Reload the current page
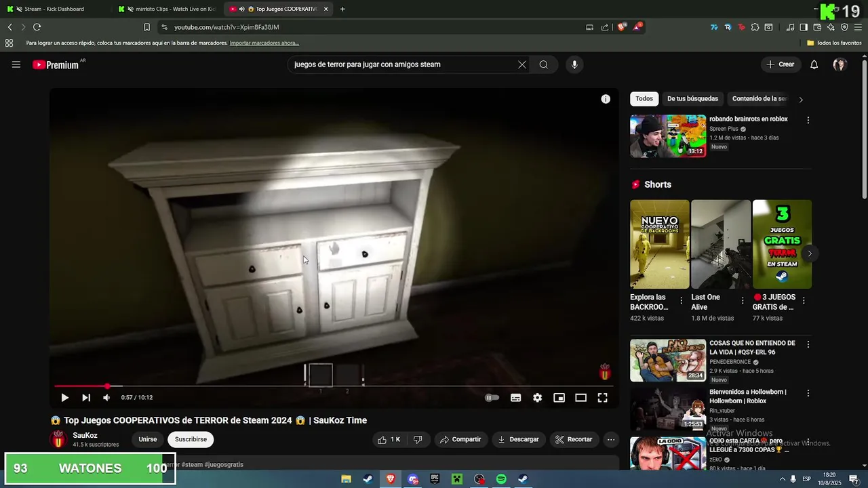868x488 pixels. click(x=37, y=27)
